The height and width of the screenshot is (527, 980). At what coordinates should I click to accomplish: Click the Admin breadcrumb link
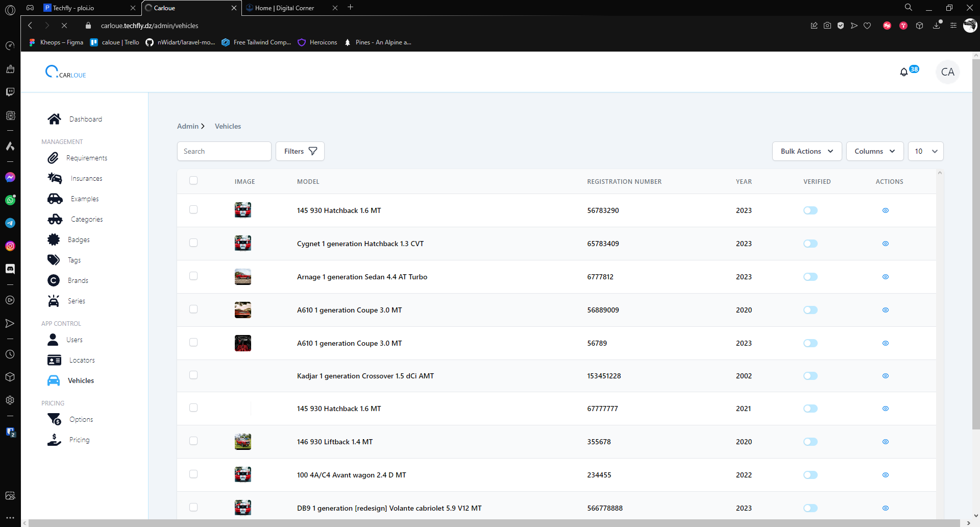tap(188, 126)
